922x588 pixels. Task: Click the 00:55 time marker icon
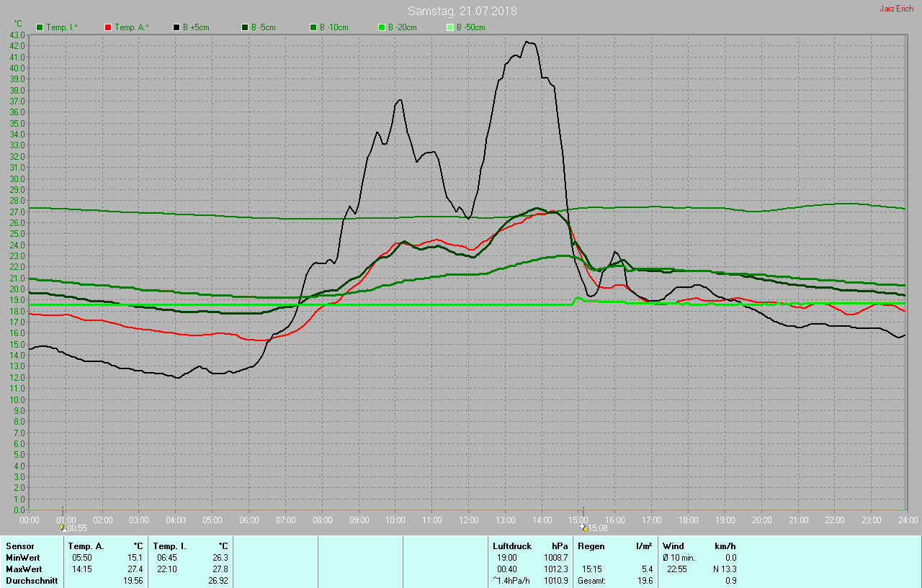(x=63, y=528)
